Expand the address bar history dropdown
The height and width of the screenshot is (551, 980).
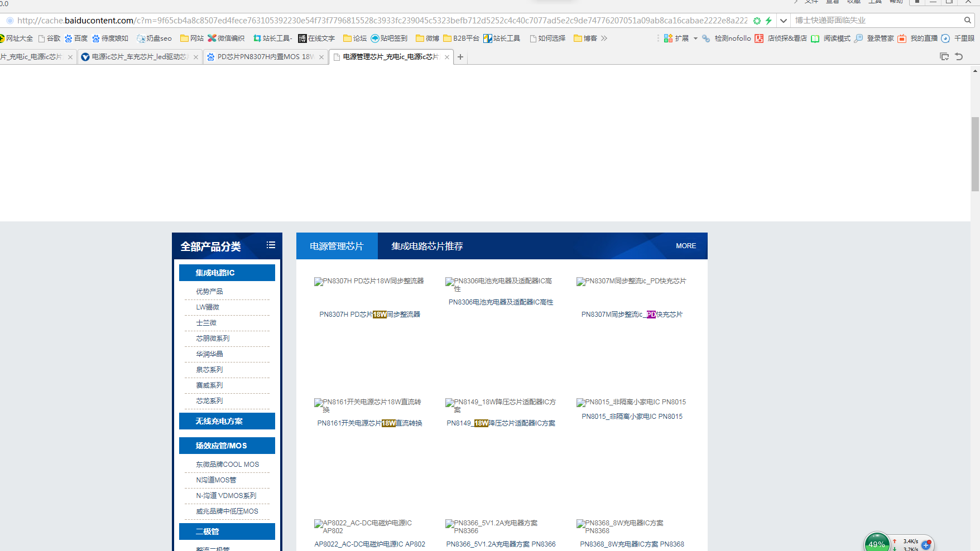pyautogui.click(x=784, y=21)
